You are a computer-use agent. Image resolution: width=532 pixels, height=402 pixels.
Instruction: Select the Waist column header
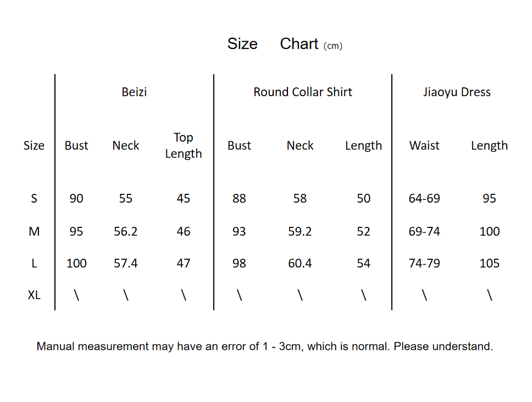tap(424, 146)
